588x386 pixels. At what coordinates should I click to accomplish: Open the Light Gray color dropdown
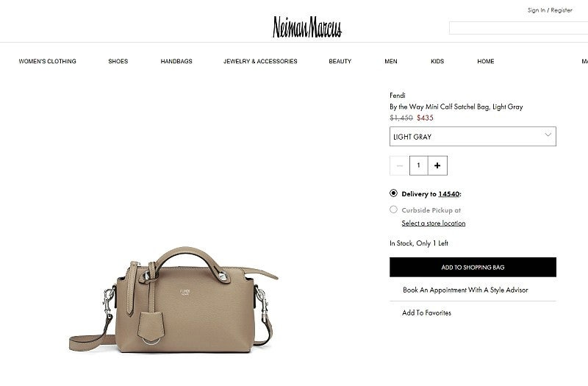click(x=473, y=137)
